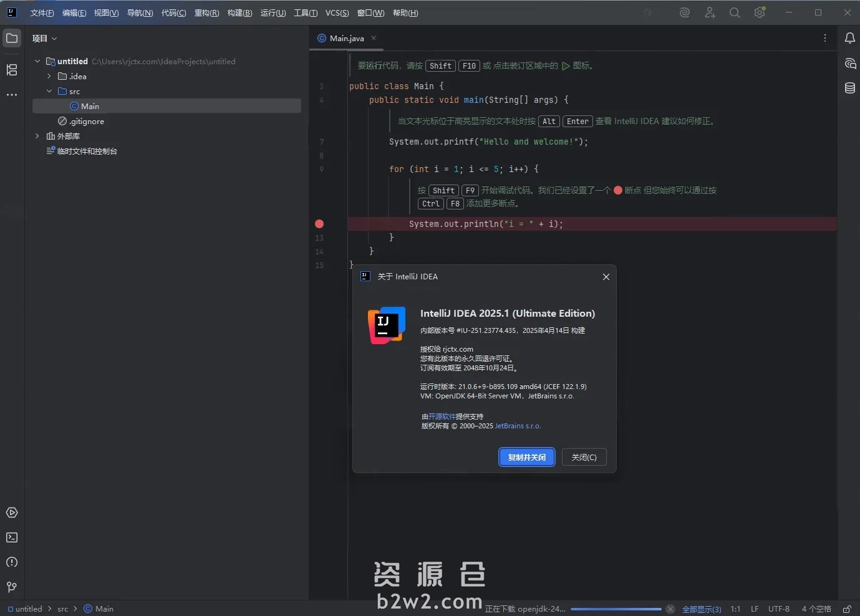860x616 pixels.
Task: Open the Database tool window
Action: [x=849, y=88]
